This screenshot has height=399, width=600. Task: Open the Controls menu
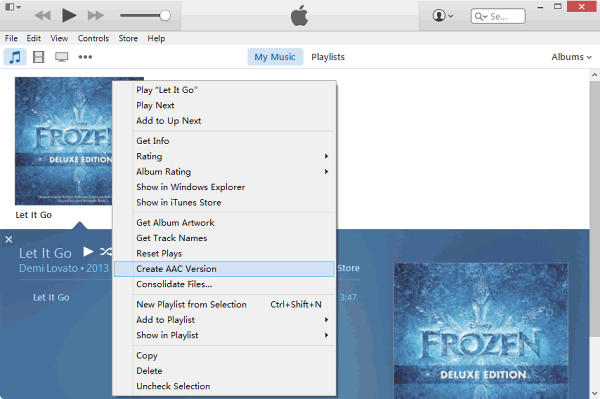[x=93, y=38]
